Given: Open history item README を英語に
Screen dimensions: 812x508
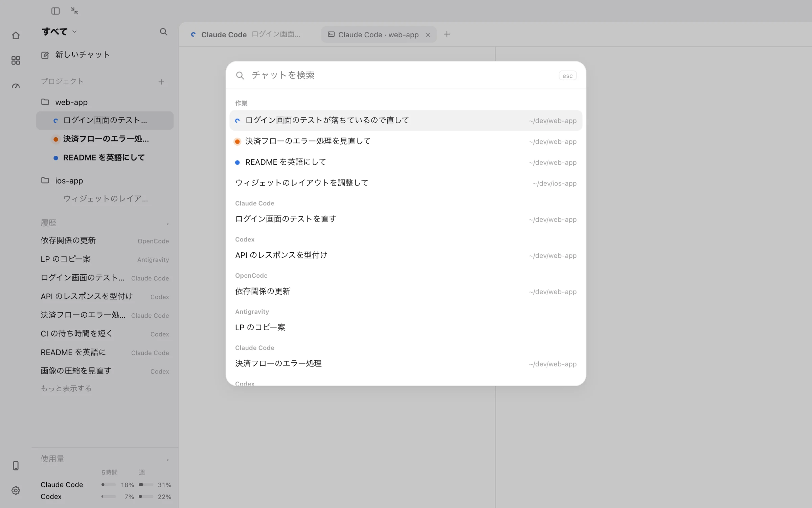Looking at the screenshot, I should pyautogui.click(x=105, y=352).
